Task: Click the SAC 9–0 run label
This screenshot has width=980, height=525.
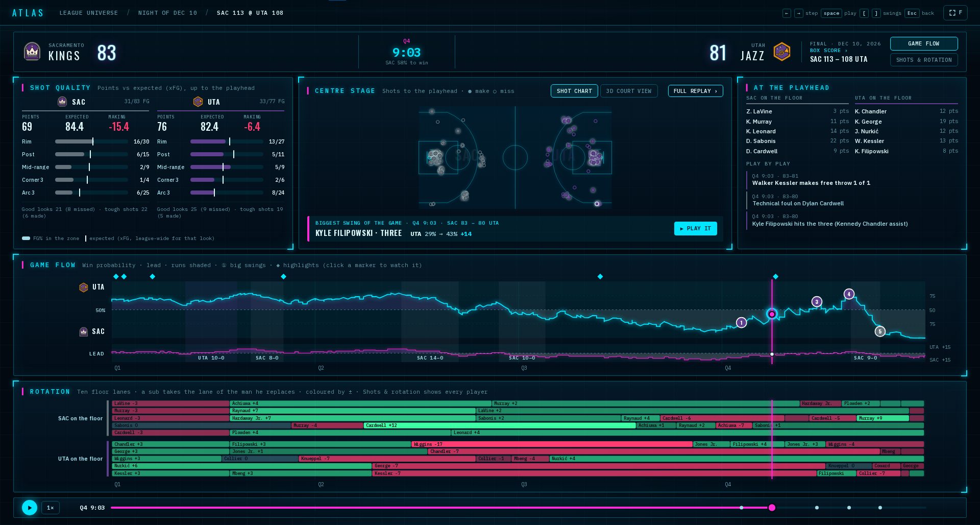Action: pos(866,358)
